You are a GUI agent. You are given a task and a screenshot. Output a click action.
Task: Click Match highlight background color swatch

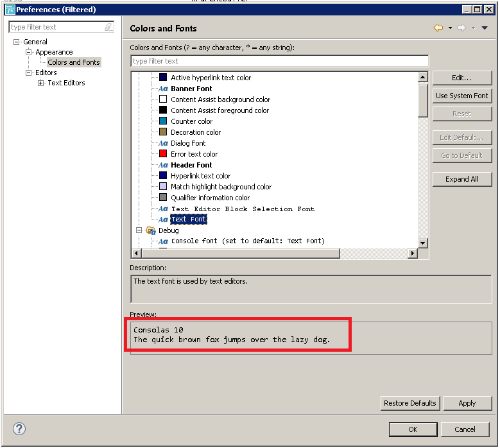[x=163, y=186]
